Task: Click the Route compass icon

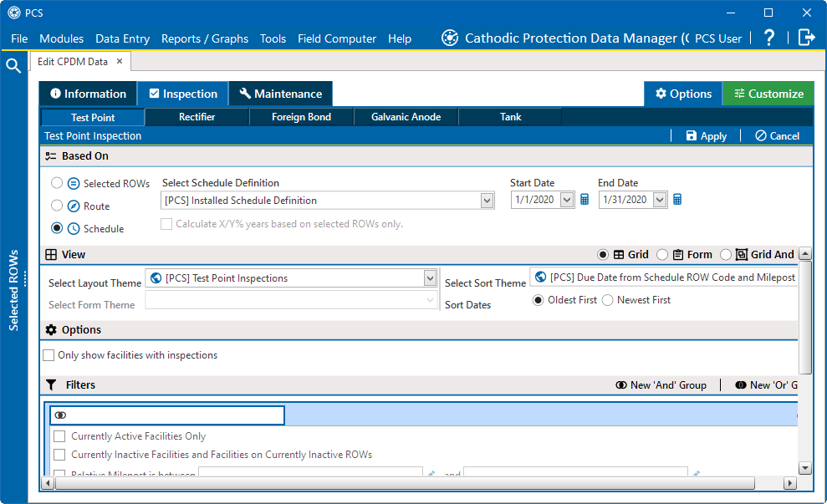Action: point(74,206)
